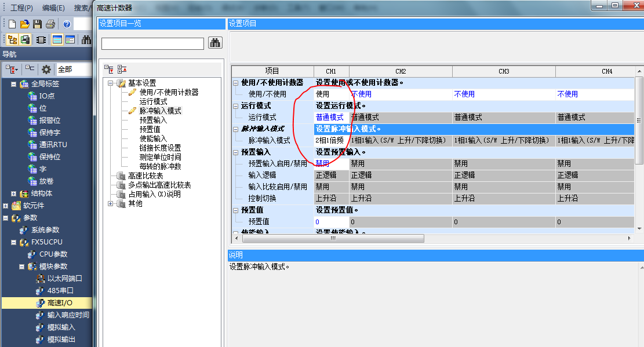The image size is (644, 347).
Task: Toggle the navigation tree window toolbar button
Action: pyautogui.click(x=12, y=39)
